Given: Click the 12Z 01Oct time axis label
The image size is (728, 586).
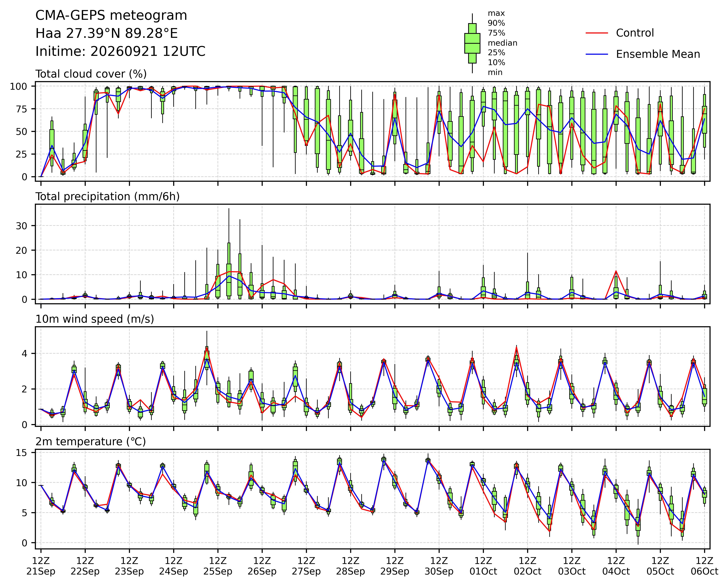Looking at the screenshot, I should click(x=483, y=566).
